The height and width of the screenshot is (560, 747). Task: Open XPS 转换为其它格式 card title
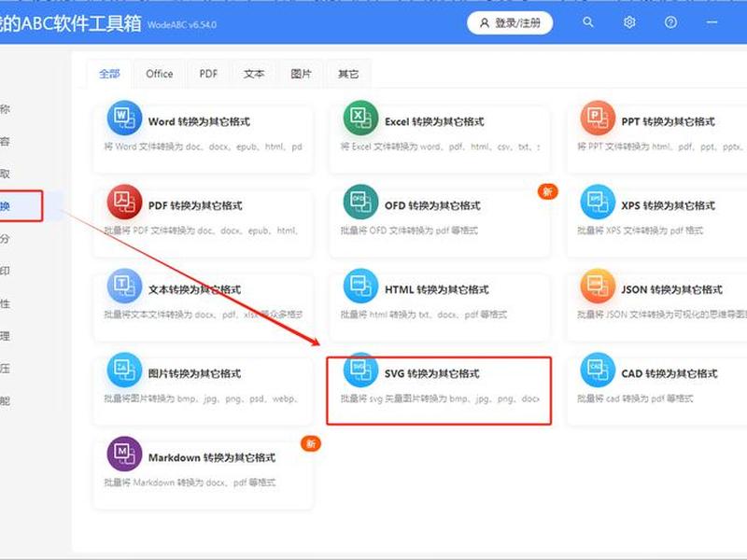coord(668,205)
